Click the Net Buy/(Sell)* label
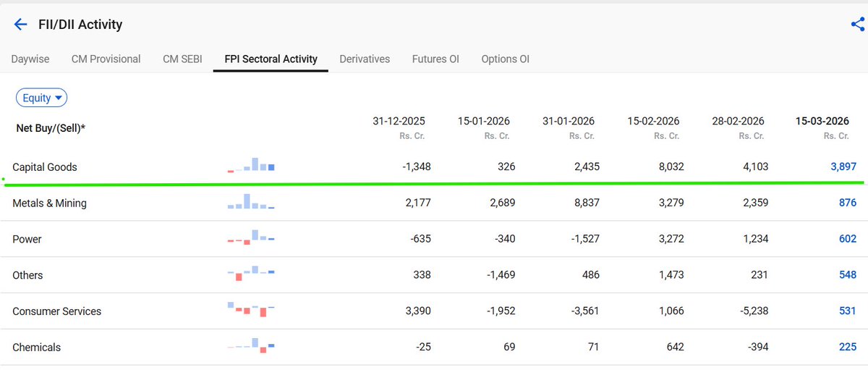 coord(51,128)
